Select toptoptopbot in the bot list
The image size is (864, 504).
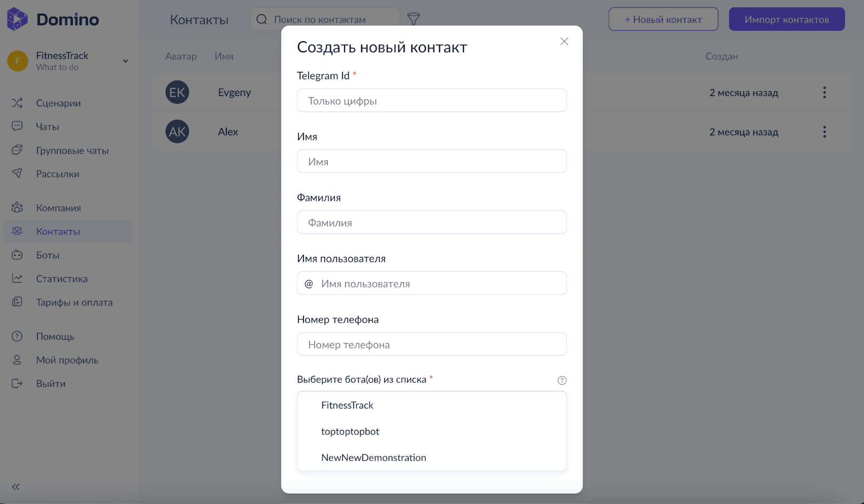pyautogui.click(x=432, y=431)
